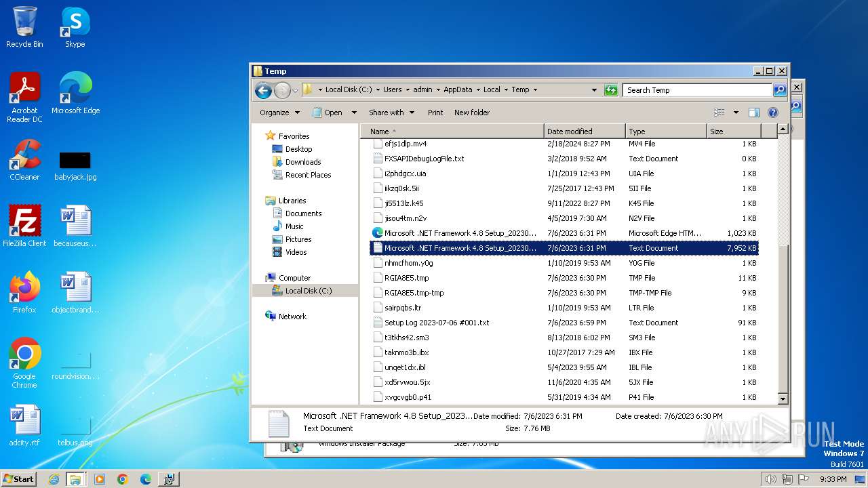Launch Microsoft Edge desktop shortcut
The width and height of the screenshot is (868, 488).
tap(75, 93)
